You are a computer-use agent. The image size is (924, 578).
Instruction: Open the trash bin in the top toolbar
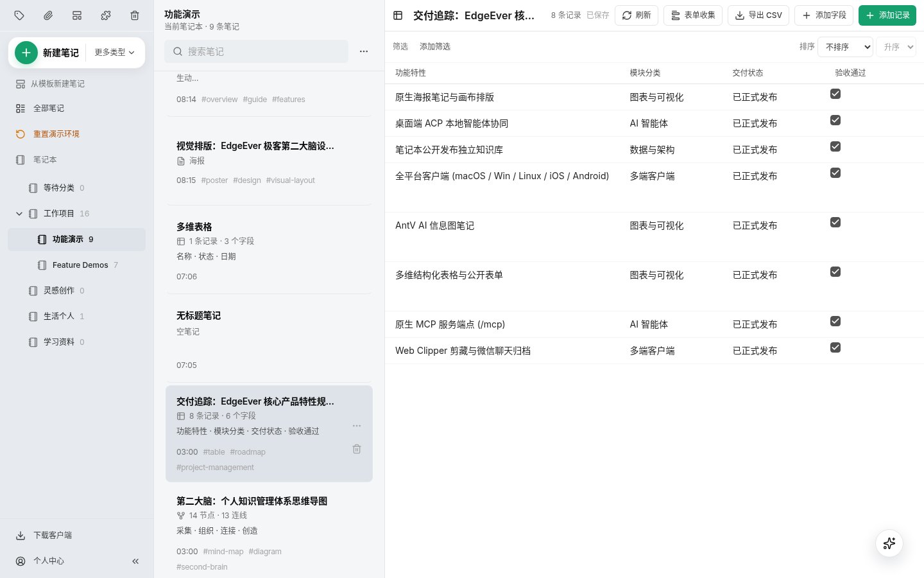pos(135,15)
